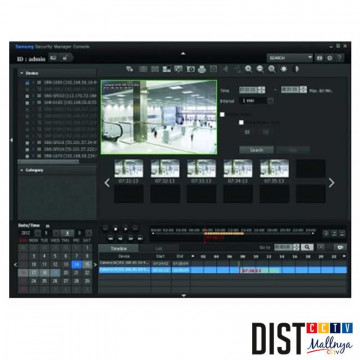Select date 17 in calendar

[x=34, y=273]
